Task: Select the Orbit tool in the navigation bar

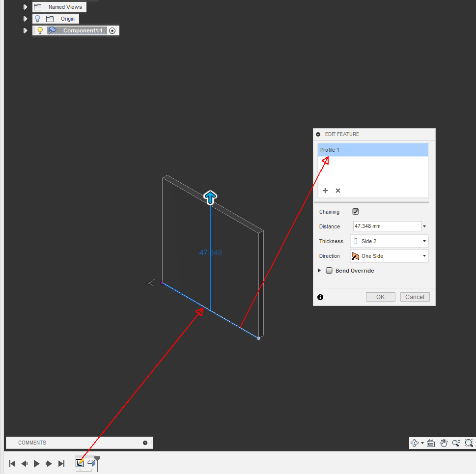Action: coord(414,443)
